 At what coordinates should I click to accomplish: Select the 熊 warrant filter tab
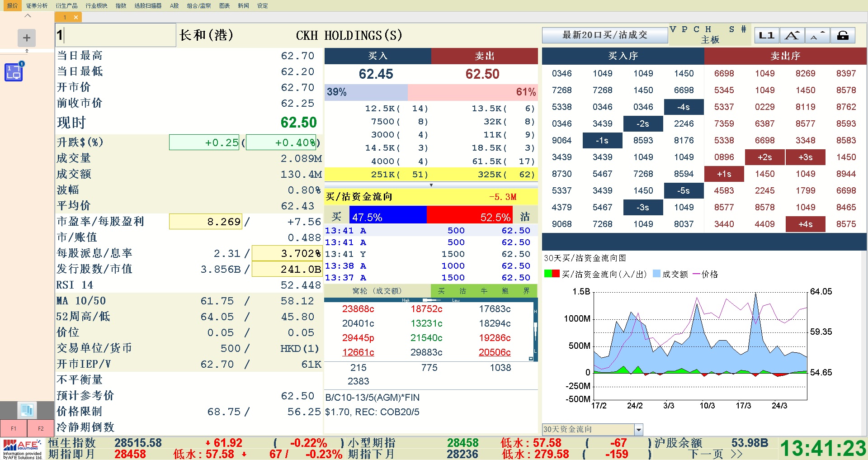tap(505, 291)
